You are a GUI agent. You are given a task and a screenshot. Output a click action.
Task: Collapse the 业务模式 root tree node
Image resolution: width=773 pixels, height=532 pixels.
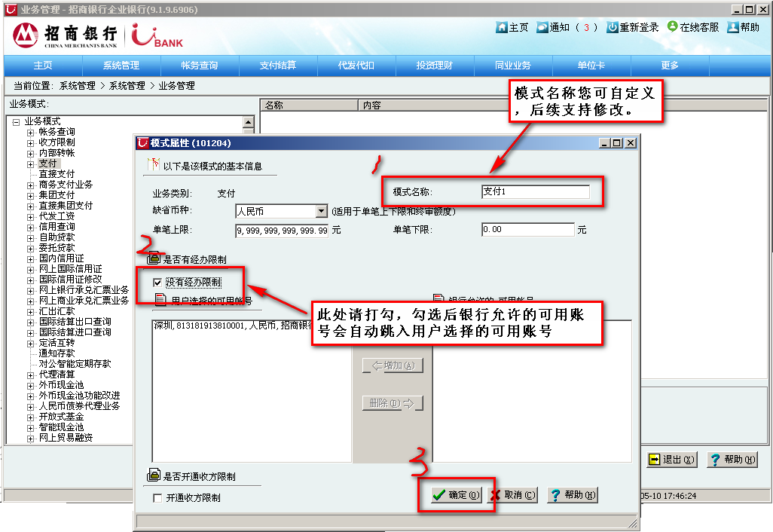point(16,121)
